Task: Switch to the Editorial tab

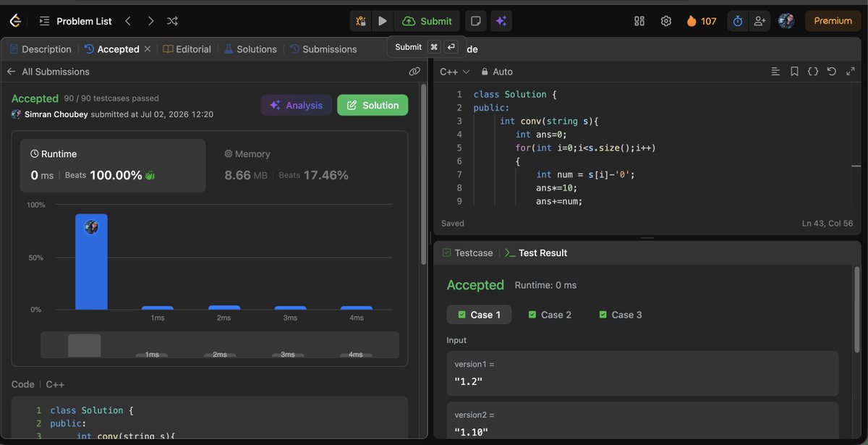Action: tap(187, 49)
